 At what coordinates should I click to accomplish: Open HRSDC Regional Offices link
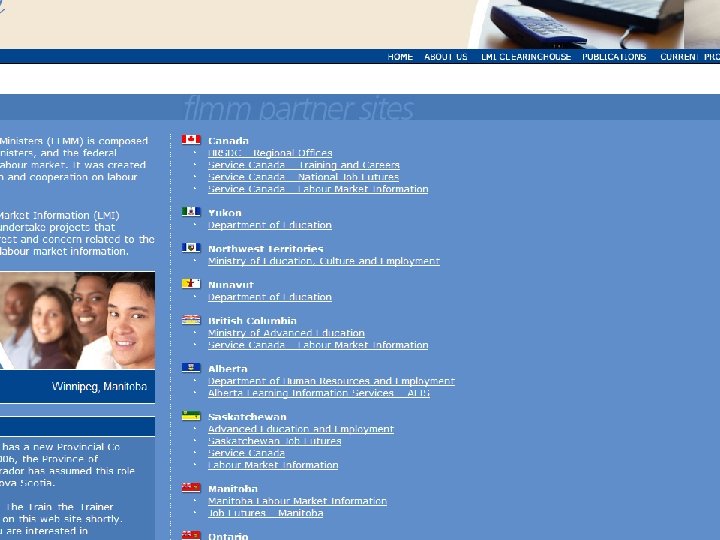(270, 153)
